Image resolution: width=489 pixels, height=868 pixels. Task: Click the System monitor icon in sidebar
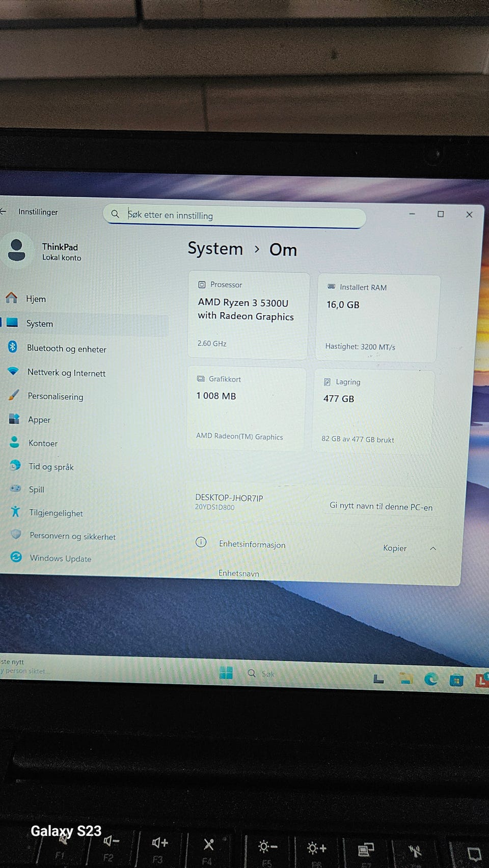(12, 322)
